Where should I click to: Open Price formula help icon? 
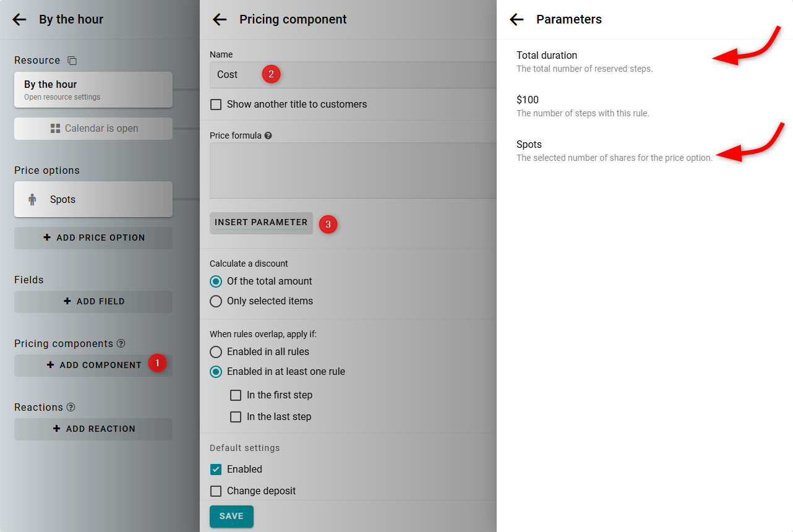268,135
